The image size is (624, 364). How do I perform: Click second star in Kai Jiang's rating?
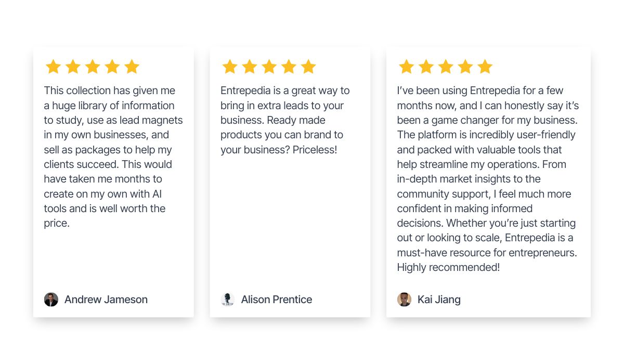pyautogui.click(x=426, y=67)
